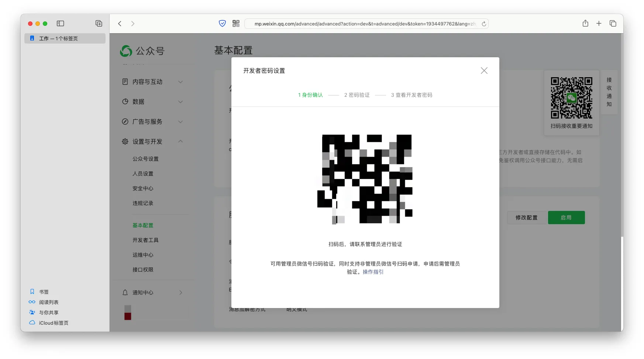The width and height of the screenshot is (644, 359).
Task: Open 阅读列表 in Safari sidebar
Action: coord(49,302)
